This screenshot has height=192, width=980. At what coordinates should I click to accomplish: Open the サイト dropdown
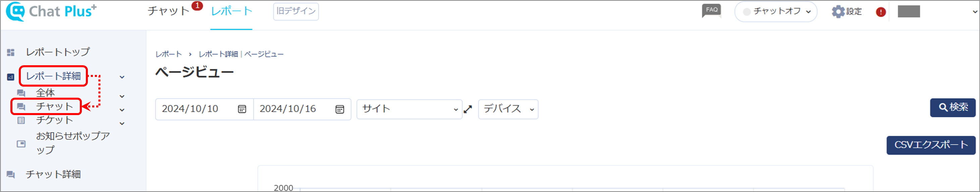coord(410,109)
